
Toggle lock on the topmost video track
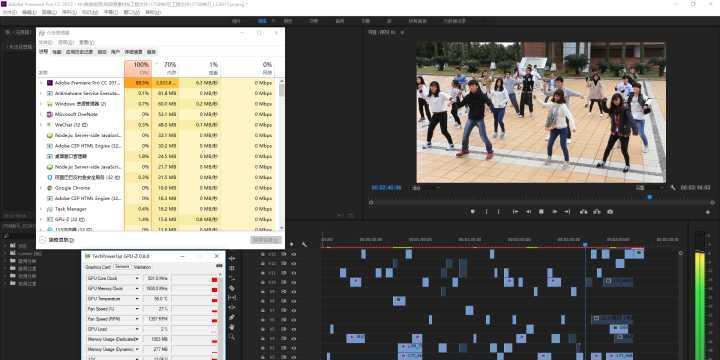263,254
